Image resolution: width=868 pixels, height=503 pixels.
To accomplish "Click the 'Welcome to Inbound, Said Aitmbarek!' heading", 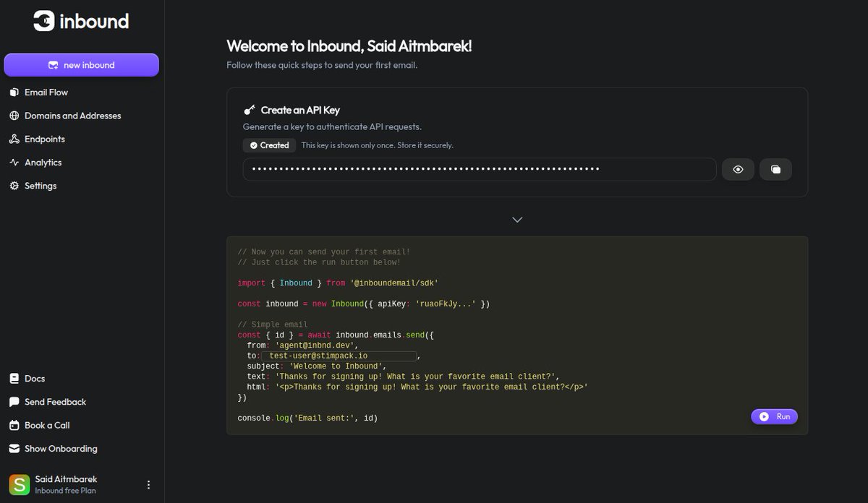I will tap(349, 46).
